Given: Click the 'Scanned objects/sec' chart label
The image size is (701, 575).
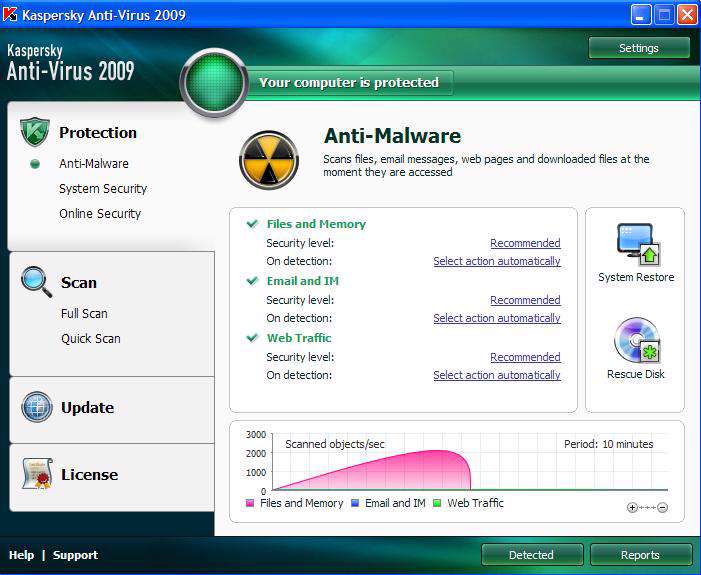Looking at the screenshot, I should click(x=335, y=444).
